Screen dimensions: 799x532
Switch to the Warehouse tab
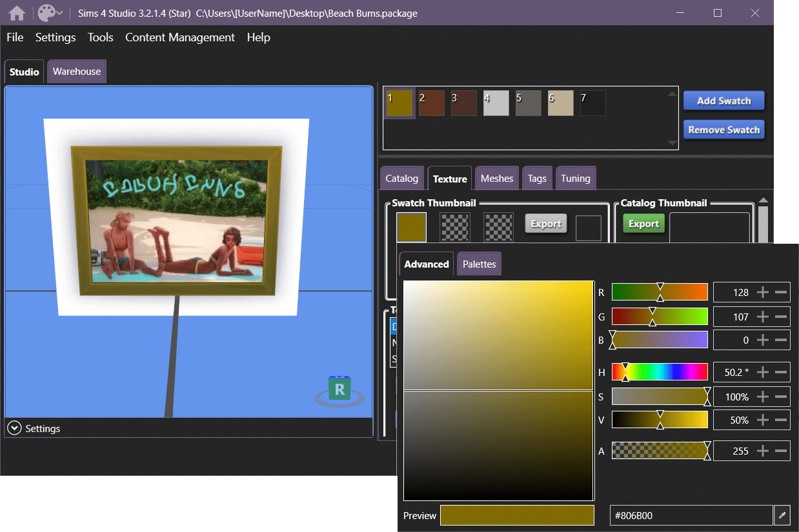[x=76, y=71]
